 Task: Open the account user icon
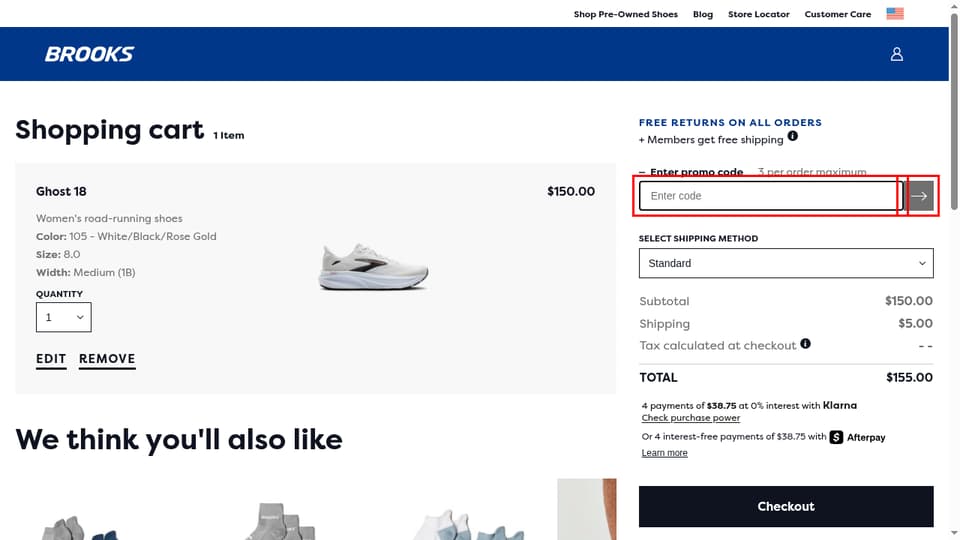click(896, 54)
